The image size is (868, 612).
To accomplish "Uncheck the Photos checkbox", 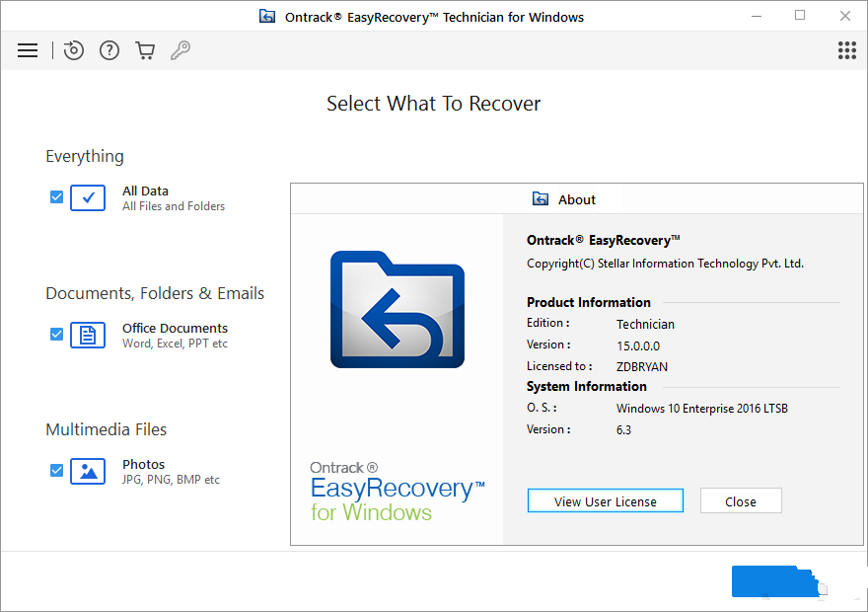I will click(x=56, y=471).
